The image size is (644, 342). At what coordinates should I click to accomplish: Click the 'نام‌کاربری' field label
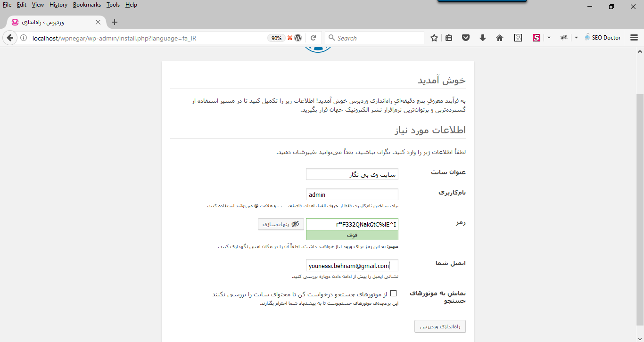(x=452, y=192)
